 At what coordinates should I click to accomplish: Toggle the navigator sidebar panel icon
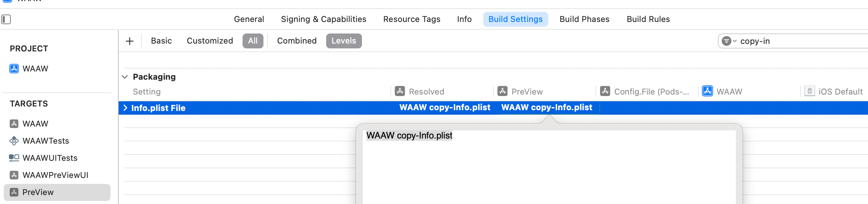6,19
